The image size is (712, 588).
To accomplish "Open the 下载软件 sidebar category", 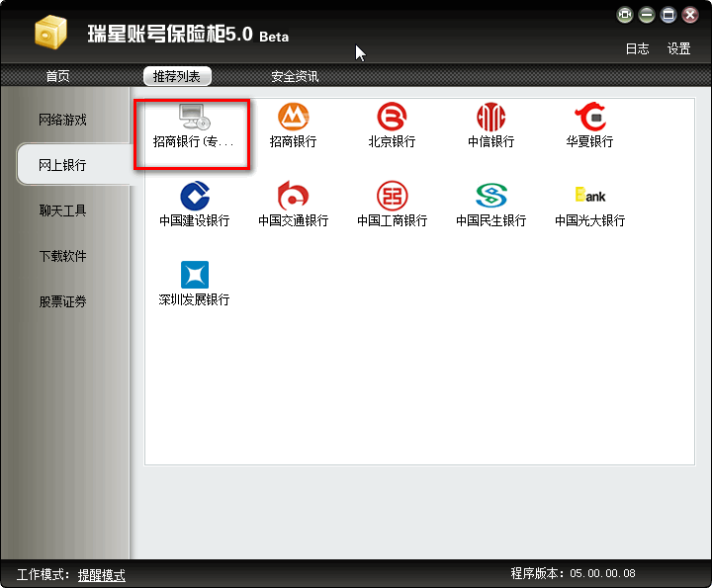I will click(62, 256).
